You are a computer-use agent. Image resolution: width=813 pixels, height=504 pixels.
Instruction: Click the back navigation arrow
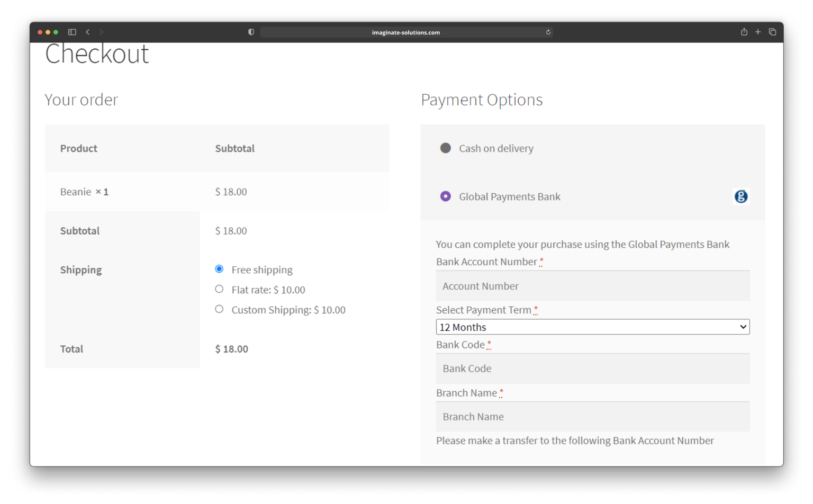[x=88, y=32]
